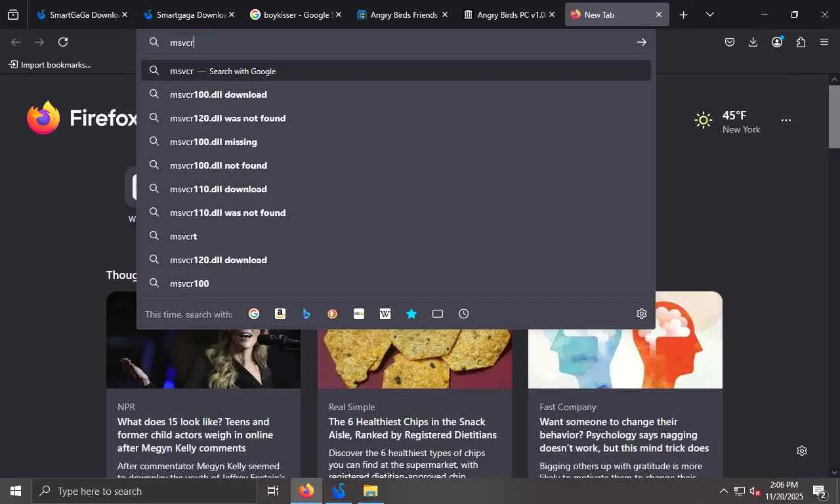This screenshot has height=504, width=840.
Task: Choose suggestion "msvcr100.dll not found"
Action: click(396, 165)
